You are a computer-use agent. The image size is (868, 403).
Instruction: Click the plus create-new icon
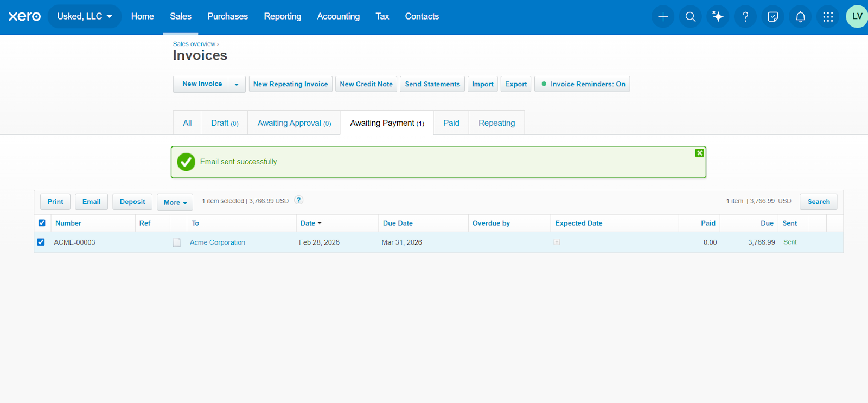pyautogui.click(x=663, y=17)
